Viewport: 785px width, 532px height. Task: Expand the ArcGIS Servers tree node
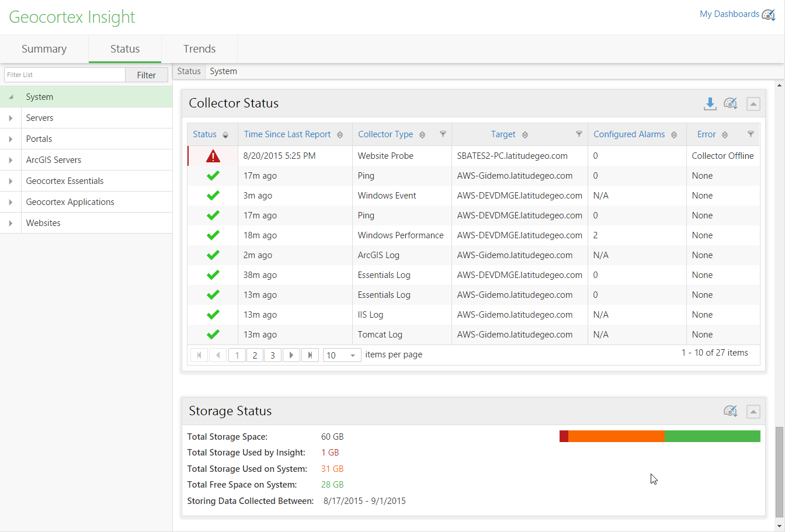click(x=11, y=160)
